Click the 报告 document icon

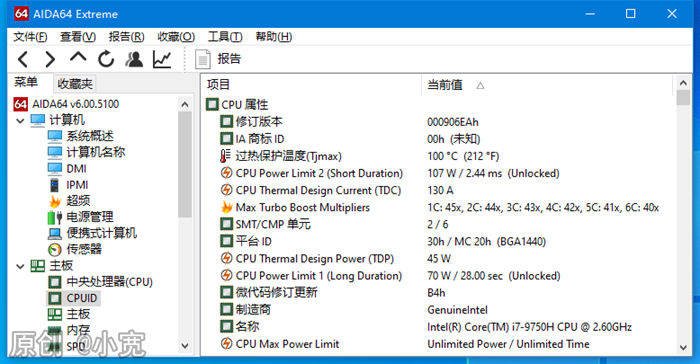pyautogui.click(x=203, y=59)
